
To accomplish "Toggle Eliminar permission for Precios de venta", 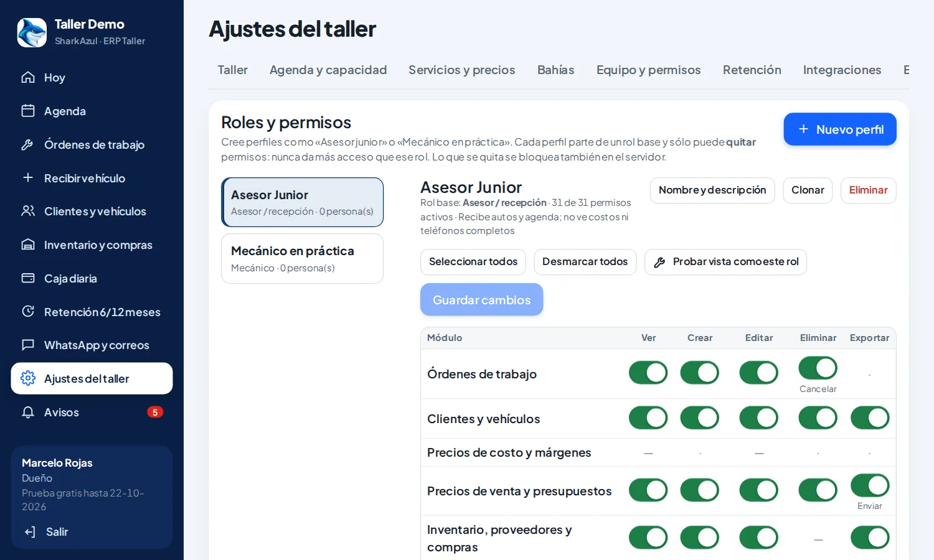I will coord(818,490).
